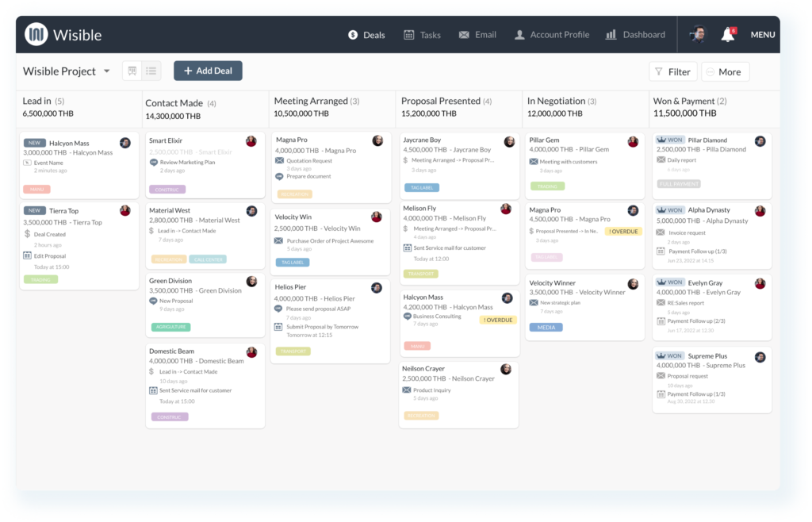The width and height of the screenshot is (812, 522).
Task: Click calendar icon on Melison Fly card
Action: click(407, 248)
